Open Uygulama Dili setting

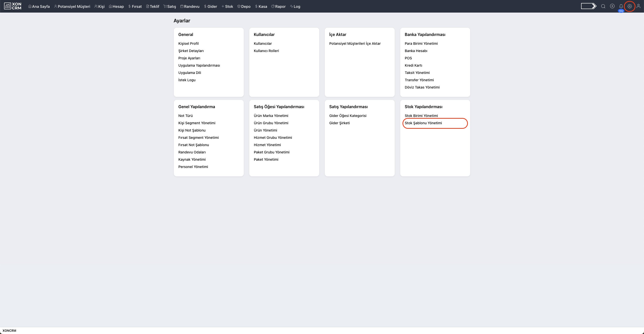tap(190, 73)
